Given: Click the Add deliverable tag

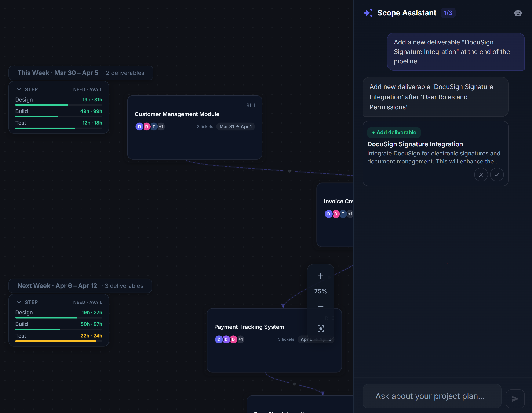Looking at the screenshot, I should coord(394,132).
